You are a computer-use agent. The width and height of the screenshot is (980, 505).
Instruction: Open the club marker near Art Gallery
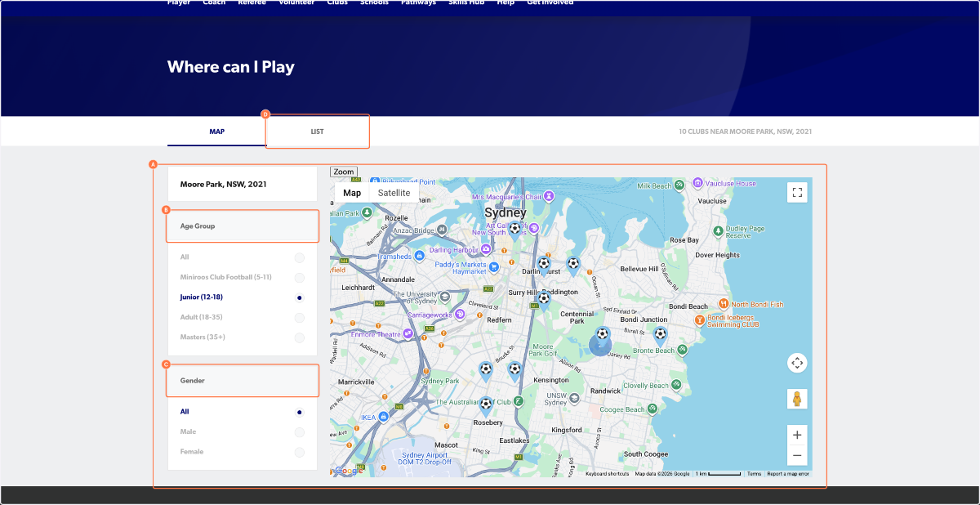[x=514, y=230]
